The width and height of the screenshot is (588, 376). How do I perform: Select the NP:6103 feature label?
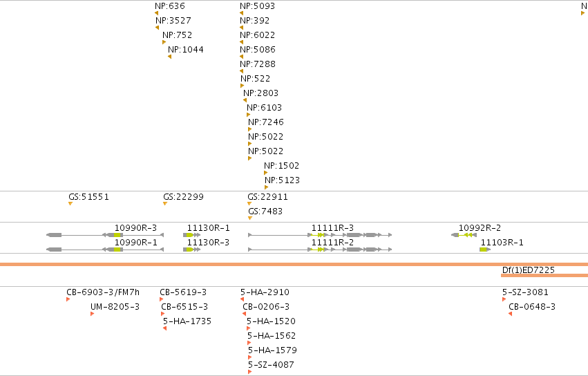pos(264,108)
